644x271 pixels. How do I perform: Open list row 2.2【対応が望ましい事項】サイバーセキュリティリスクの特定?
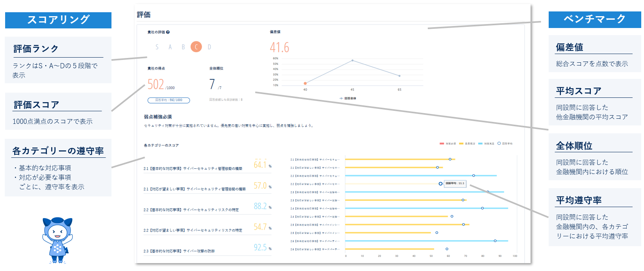click(208, 227)
